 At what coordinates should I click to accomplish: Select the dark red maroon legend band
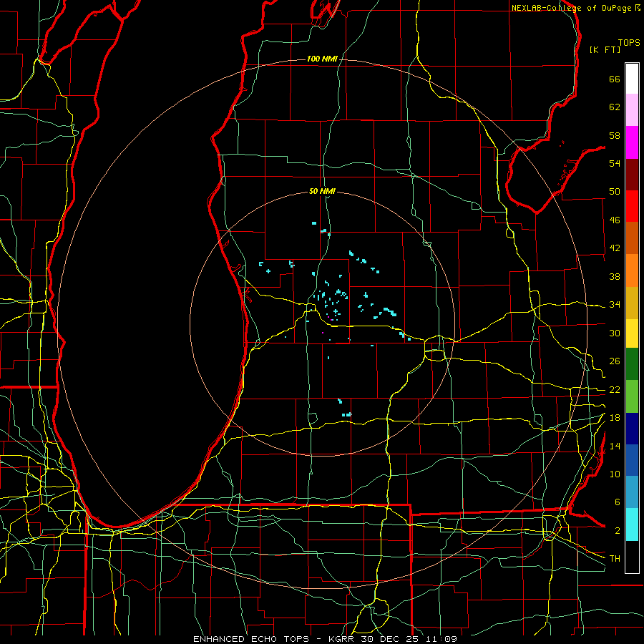click(632, 174)
